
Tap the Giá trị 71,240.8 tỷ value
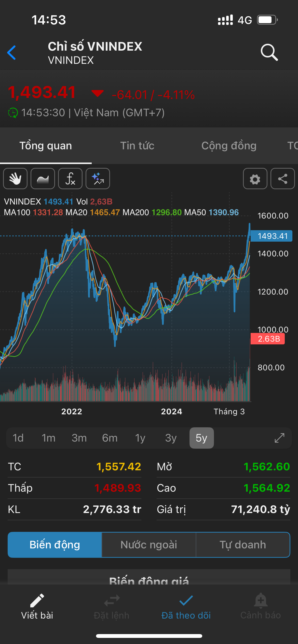pos(261,509)
